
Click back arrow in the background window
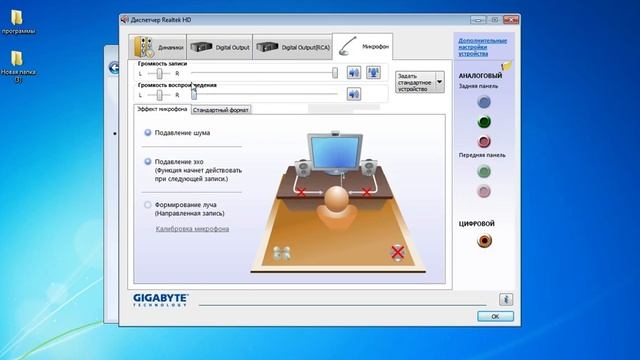114,68
